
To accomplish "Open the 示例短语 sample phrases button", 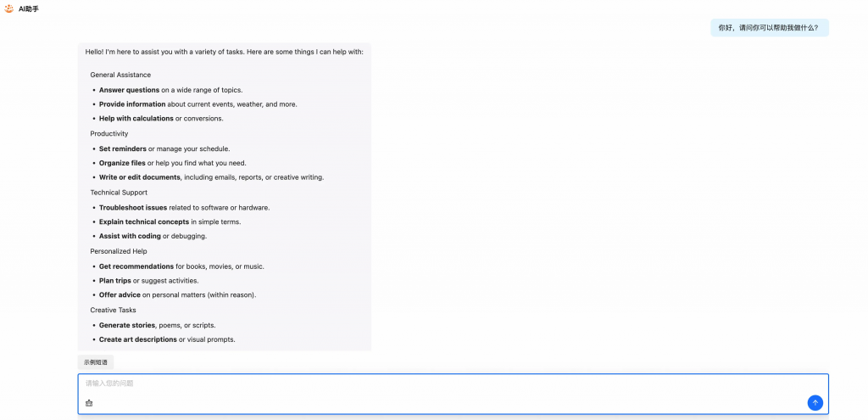I will click(96, 362).
